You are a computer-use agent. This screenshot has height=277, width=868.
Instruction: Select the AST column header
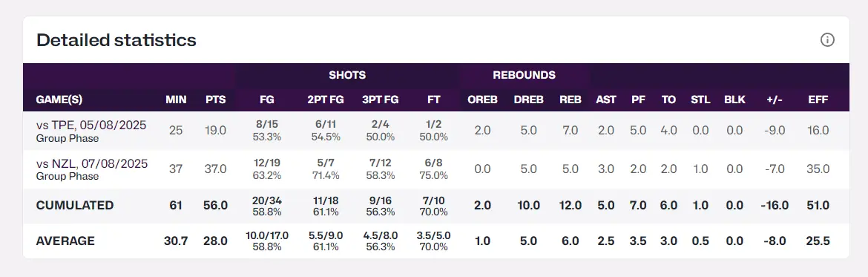tap(606, 100)
